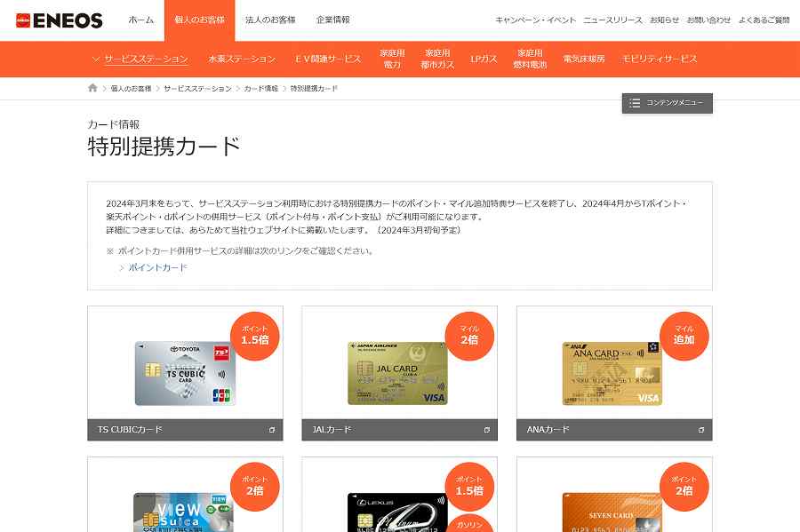Open キャンペーン・イベント link
Screen dimensions: 800x532
pos(535,20)
